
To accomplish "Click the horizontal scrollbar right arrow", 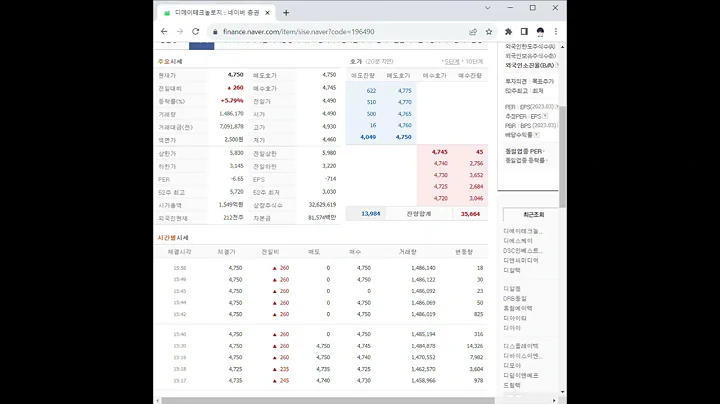I will (x=554, y=401).
